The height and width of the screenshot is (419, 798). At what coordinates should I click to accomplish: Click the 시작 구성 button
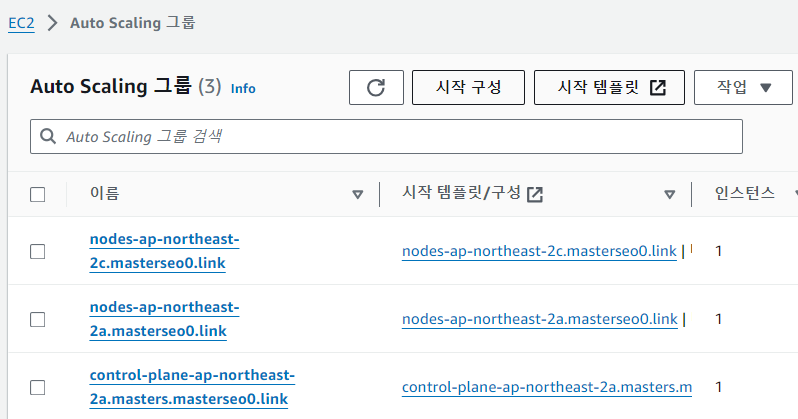pos(468,88)
